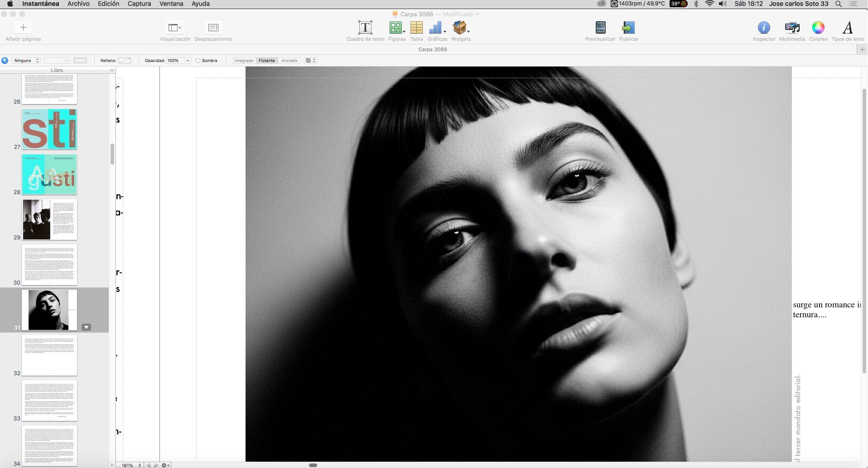
Task: Open the Ninguno style dropdown
Action: coord(26,61)
